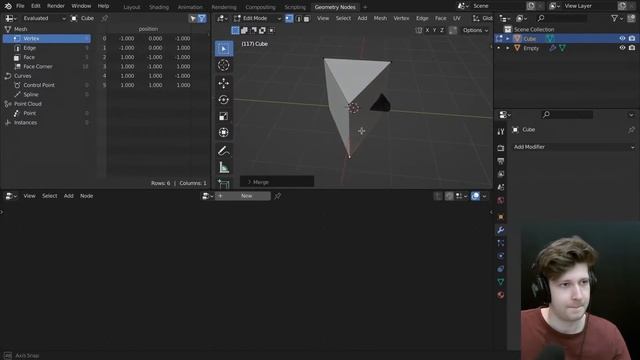
Task: Select the Select Box tool in viewport toolbar
Action: (224, 49)
